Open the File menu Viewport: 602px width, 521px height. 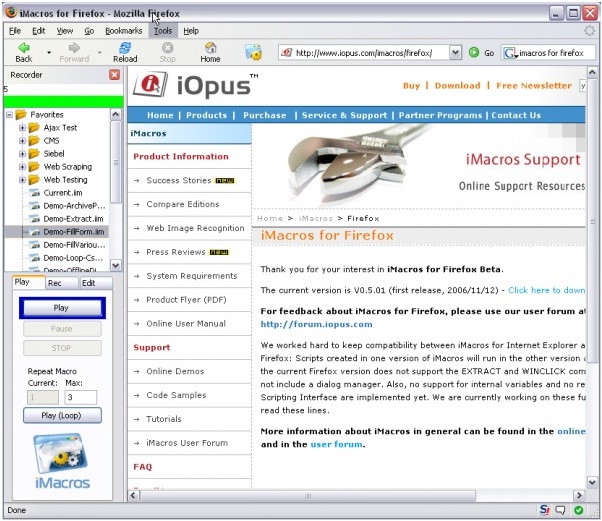tap(15, 31)
